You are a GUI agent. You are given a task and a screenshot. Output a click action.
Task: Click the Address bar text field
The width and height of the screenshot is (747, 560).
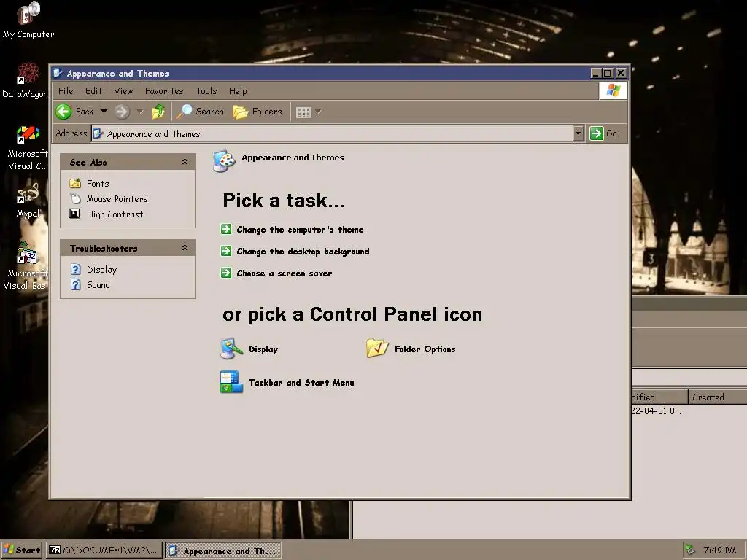click(x=333, y=133)
